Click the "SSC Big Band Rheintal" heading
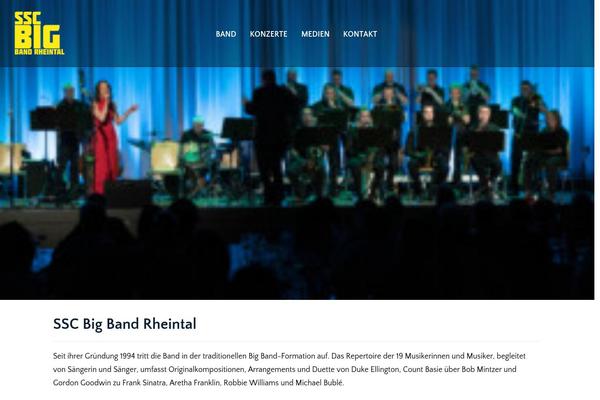Viewport: 600px width, 400px height. click(124, 324)
